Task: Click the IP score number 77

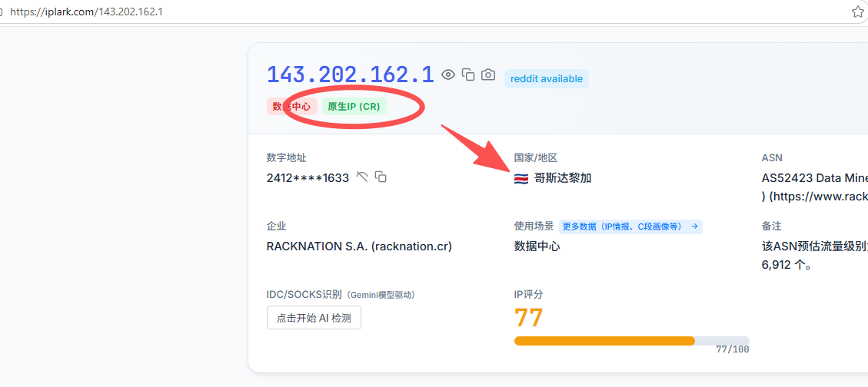Action: (529, 318)
